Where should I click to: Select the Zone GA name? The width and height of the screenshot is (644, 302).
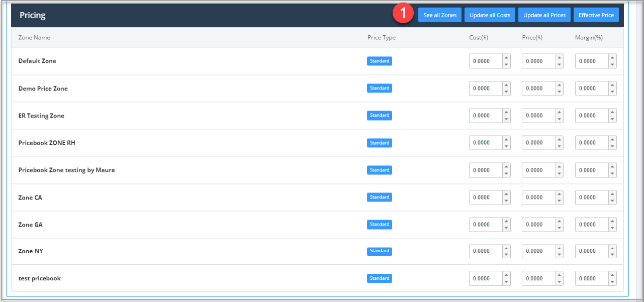point(30,225)
